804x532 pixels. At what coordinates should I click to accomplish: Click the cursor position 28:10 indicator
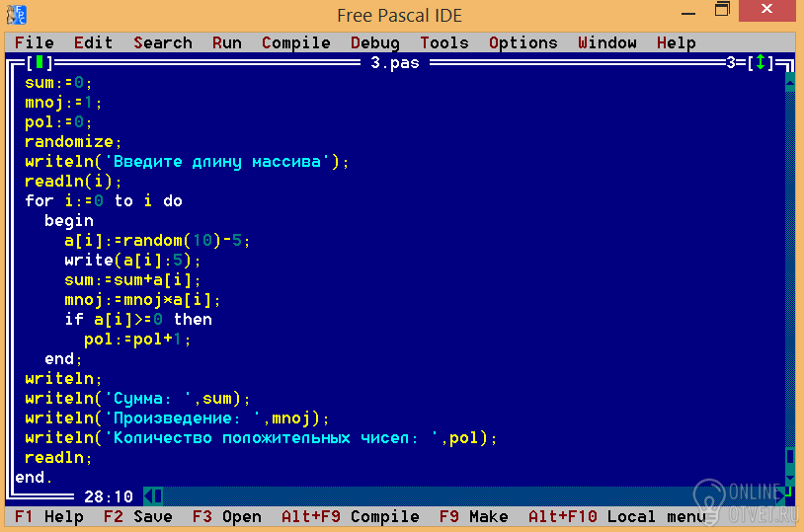(x=109, y=496)
